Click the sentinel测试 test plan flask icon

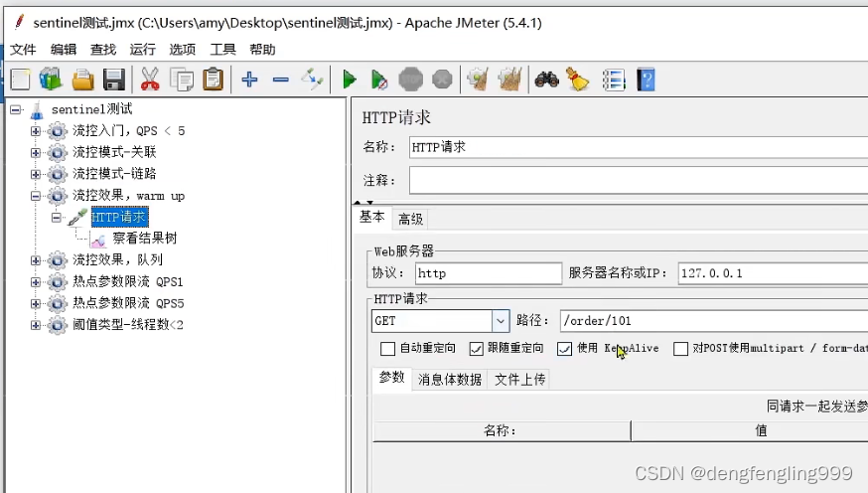[x=37, y=110]
